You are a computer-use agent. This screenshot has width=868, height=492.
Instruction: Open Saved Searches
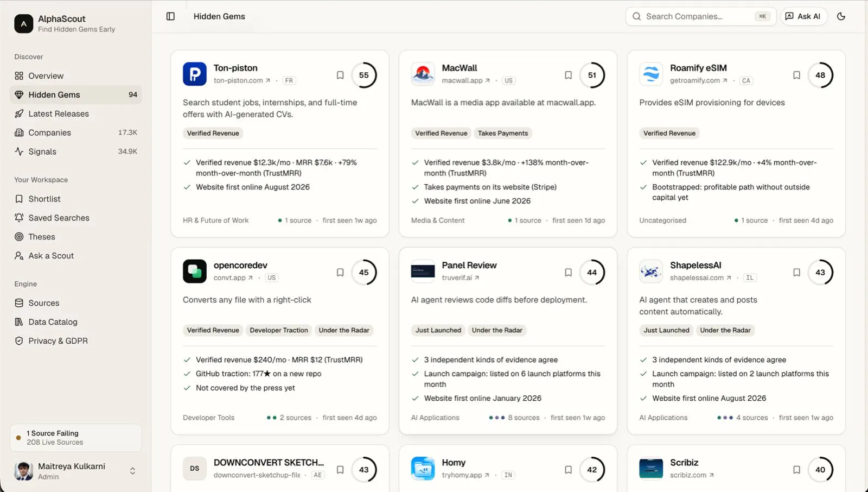[75, 218]
